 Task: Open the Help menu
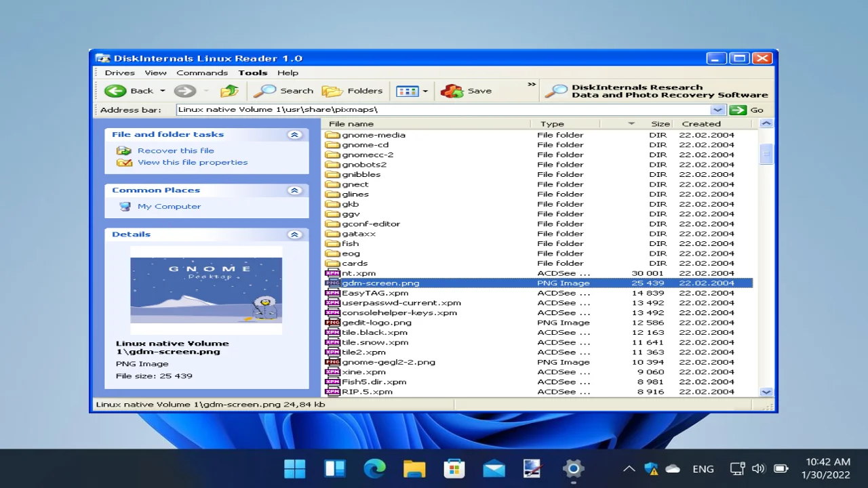coord(288,73)
